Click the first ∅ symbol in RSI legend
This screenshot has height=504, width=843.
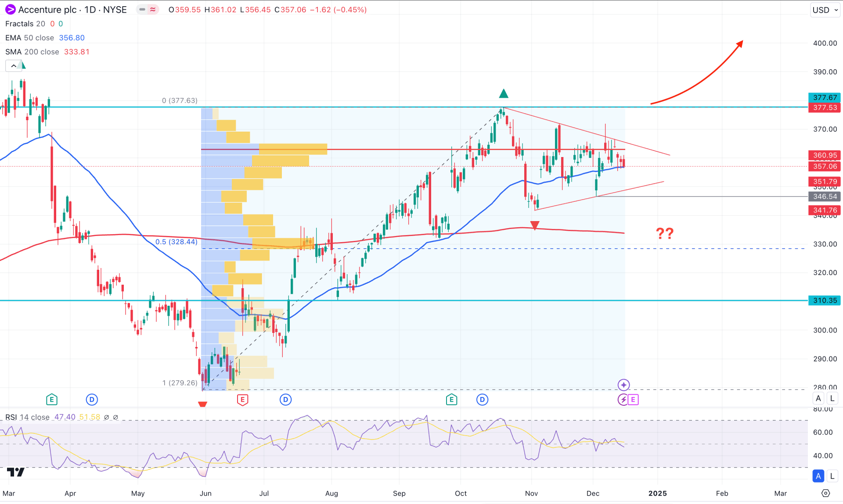click(x=106, y=417)
